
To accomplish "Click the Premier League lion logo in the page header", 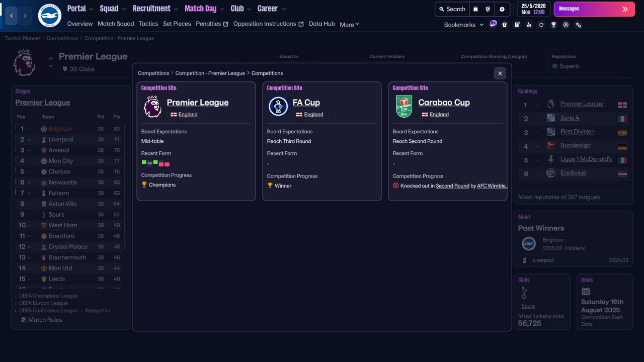I will pyautogui.click(x=24, y=62).
